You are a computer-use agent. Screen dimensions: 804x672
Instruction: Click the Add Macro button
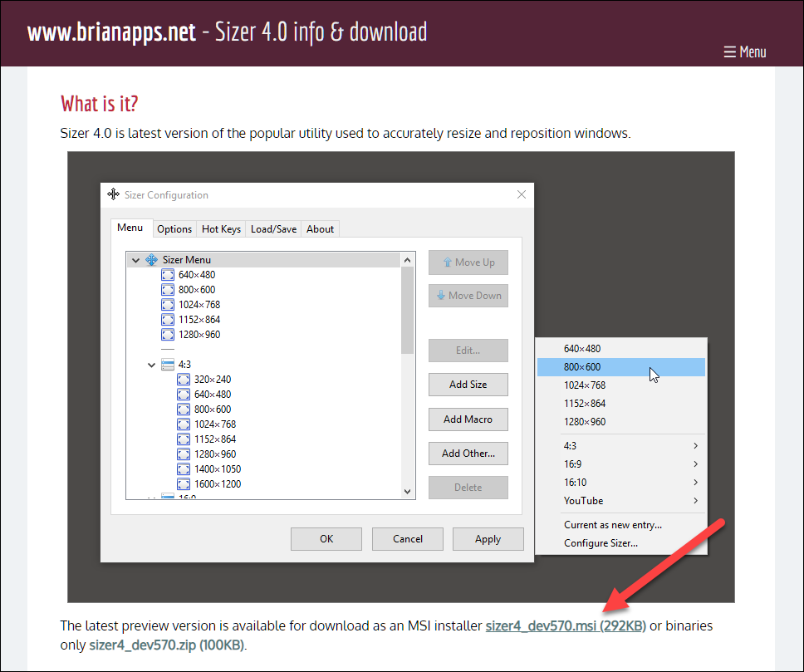tap(468, 419)
